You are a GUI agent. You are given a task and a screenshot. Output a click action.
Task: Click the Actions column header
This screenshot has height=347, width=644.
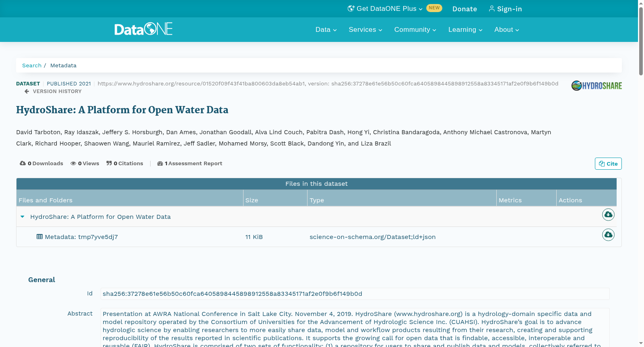pyautogui.click(x=586, y=198)
